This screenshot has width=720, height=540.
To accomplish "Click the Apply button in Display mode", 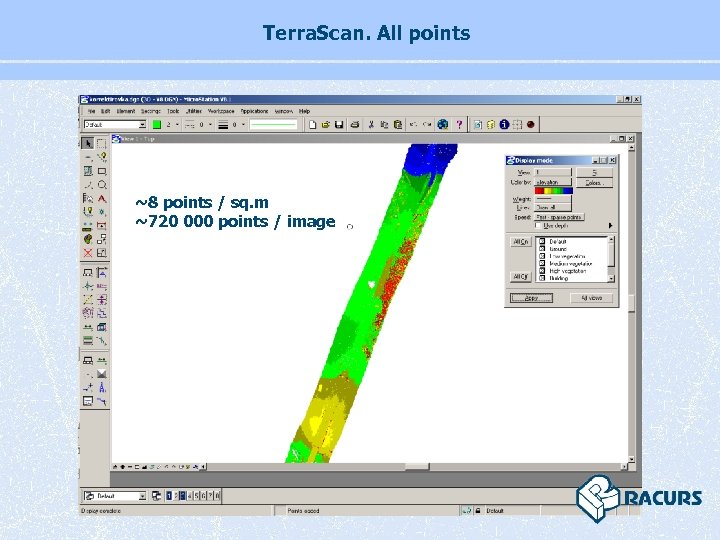I will click(531, 298).
